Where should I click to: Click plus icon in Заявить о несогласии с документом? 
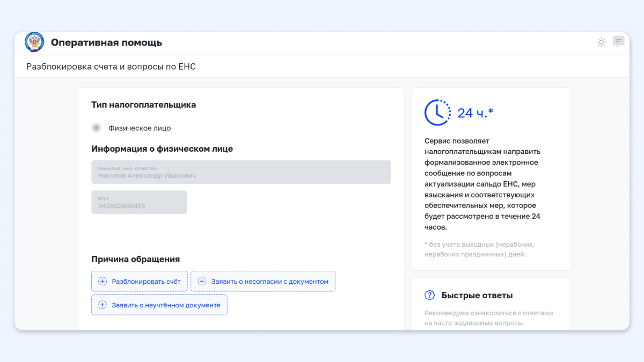[202, 282]
